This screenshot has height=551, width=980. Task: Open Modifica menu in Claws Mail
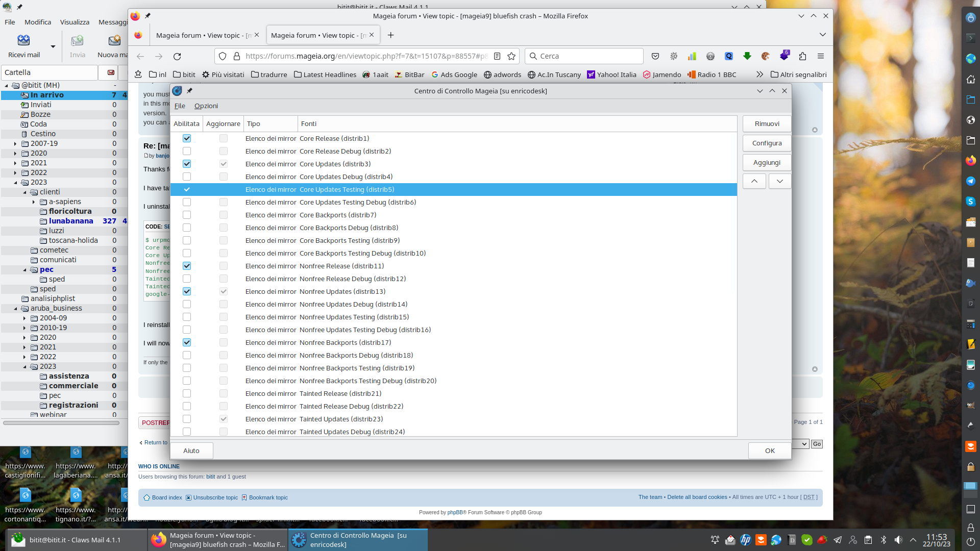point(38,22)
